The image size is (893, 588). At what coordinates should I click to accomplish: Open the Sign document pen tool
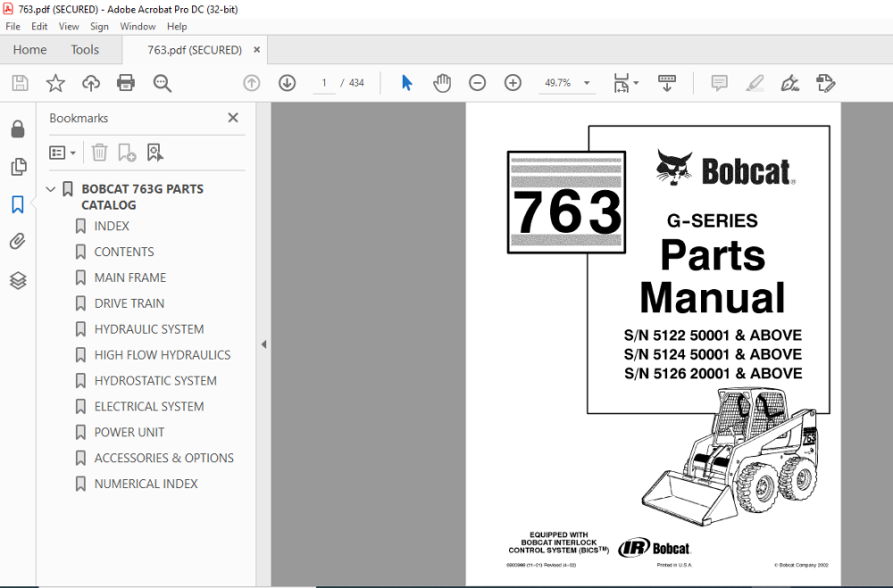[790, 83]
